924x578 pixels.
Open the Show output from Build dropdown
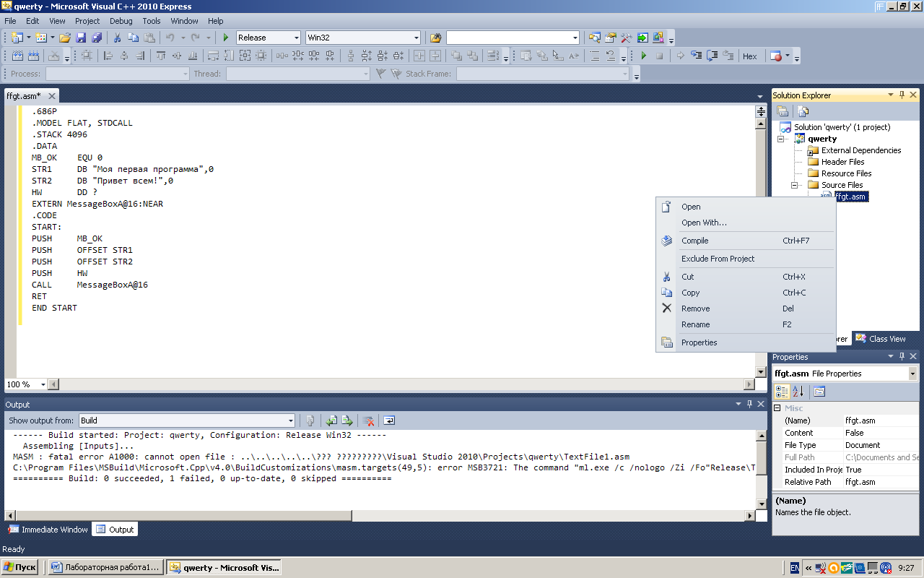tap(291, 420)
